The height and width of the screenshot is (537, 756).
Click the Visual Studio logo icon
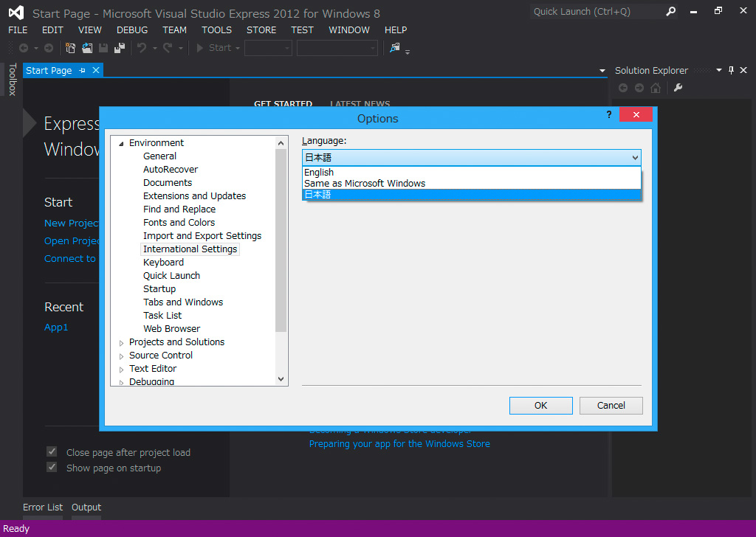(x=16, y=13)
